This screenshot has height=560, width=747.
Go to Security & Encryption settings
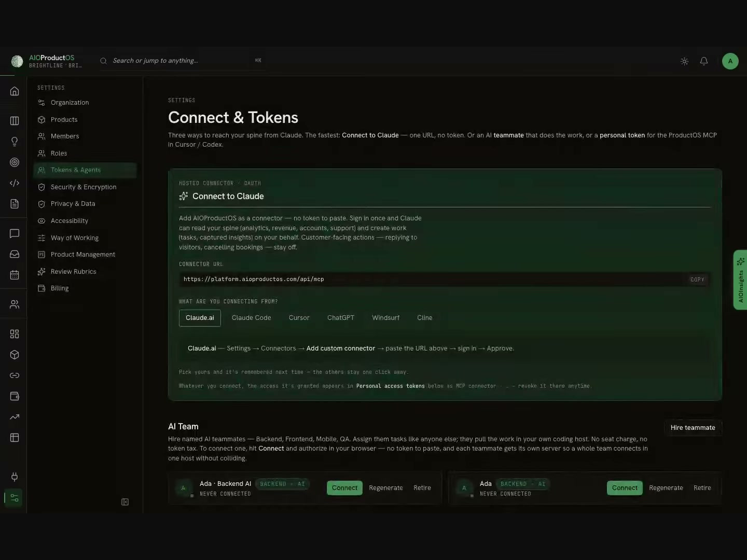[x=85, y=187]
